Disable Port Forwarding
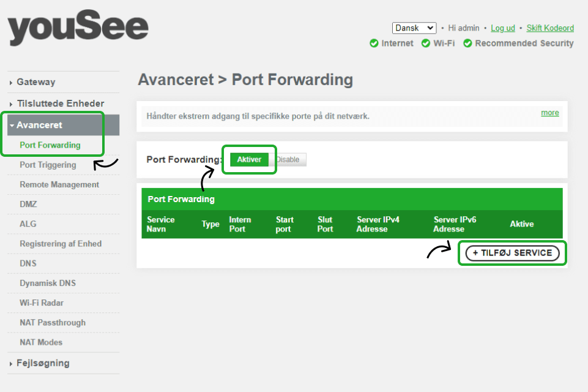The width and height of the screenshot is (588, 392). click(x=288, y=159)
